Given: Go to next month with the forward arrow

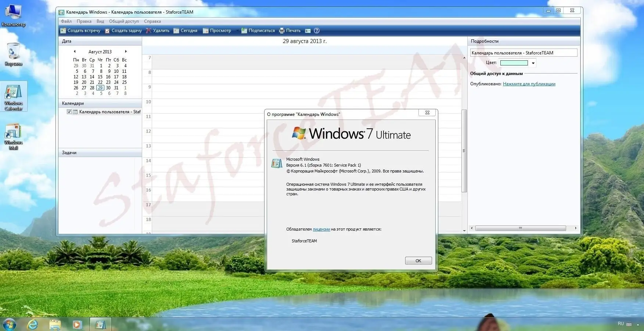Looking at the screenshot, I should point(126,51).
